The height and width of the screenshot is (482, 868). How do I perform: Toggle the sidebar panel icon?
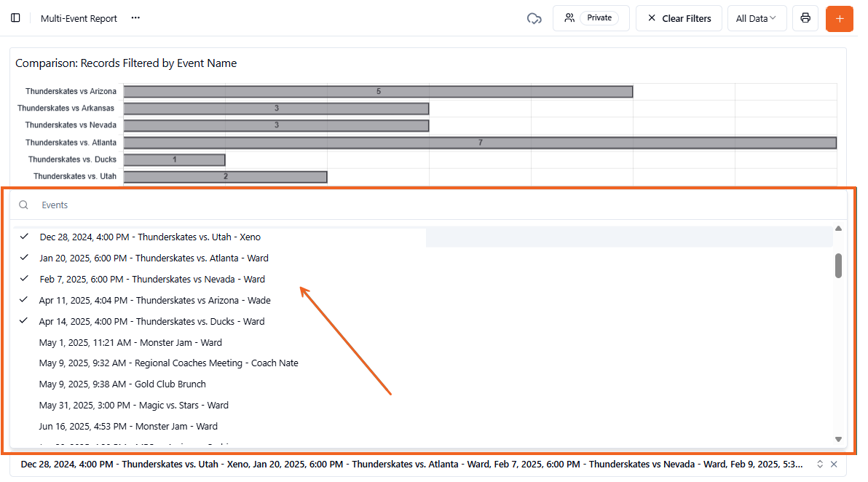[15, 18]
